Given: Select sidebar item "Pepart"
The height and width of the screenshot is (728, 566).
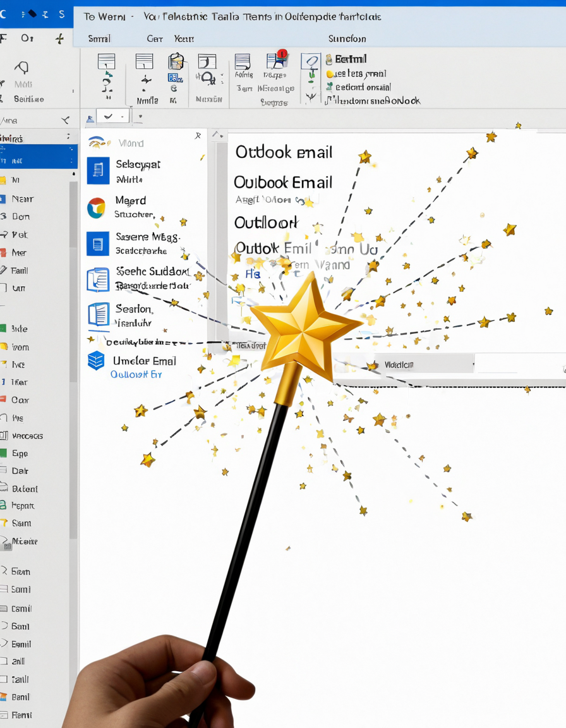Looking at the screenshot, I should coord(23,506).
